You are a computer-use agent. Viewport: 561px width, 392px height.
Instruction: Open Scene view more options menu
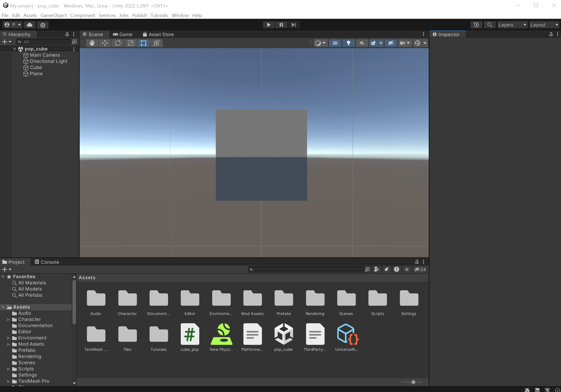click(423, 34)
